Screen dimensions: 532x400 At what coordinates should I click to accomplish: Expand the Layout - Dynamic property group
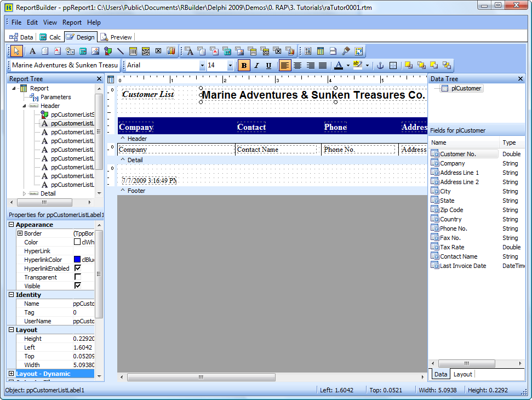[11, 374]
